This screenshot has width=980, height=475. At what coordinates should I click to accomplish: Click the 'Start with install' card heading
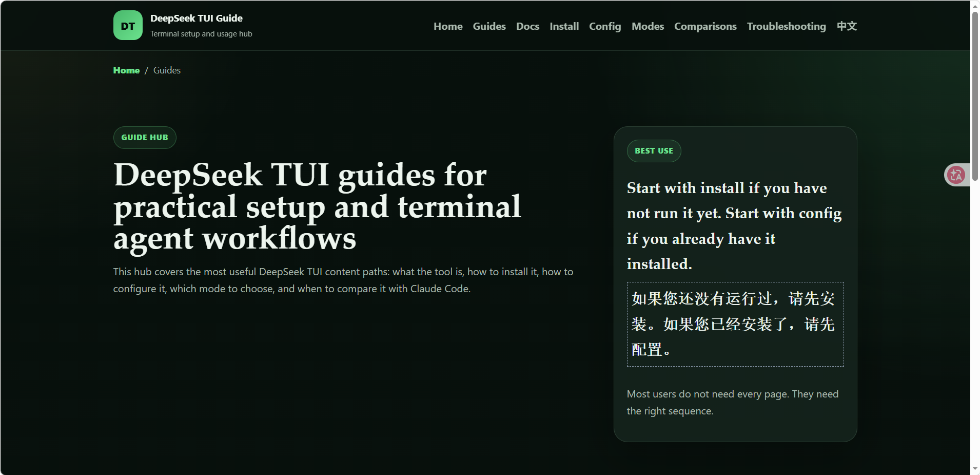click(734, 226)
